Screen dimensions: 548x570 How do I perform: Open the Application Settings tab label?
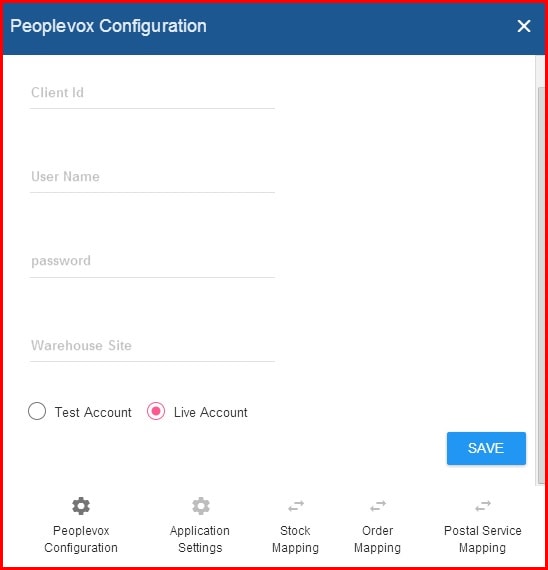click(200, 539)
